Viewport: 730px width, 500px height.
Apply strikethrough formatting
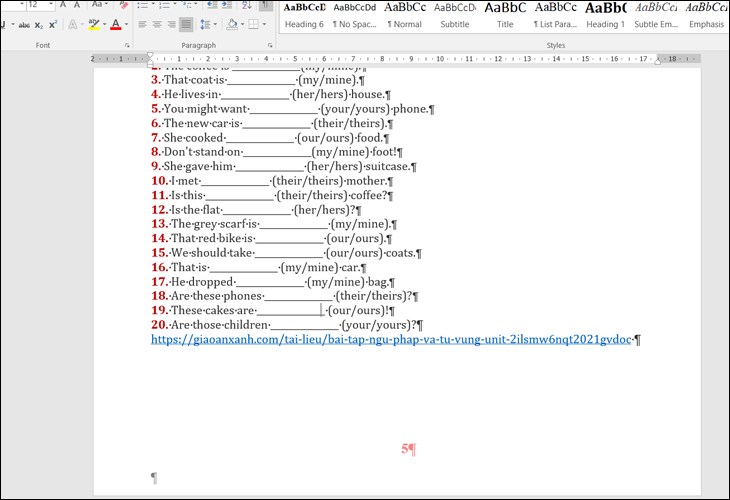(22, 24)
